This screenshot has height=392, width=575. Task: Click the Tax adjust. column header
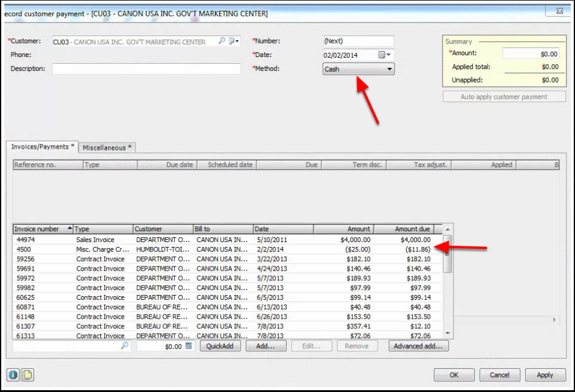419,165
